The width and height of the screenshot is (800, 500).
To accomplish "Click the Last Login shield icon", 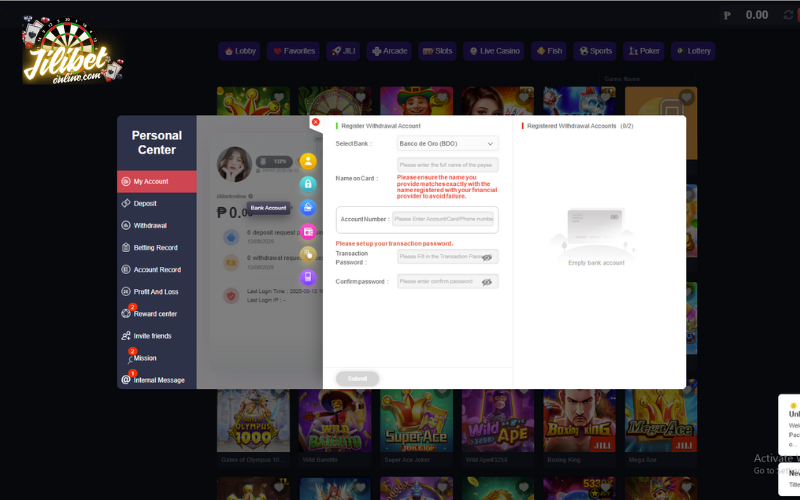I will click(231, 295).
